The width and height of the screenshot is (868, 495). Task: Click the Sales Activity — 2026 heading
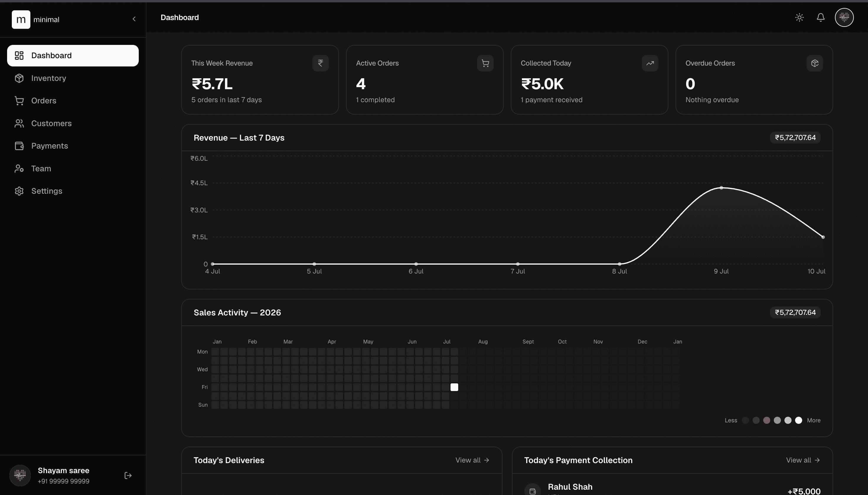tap(237, 312)
